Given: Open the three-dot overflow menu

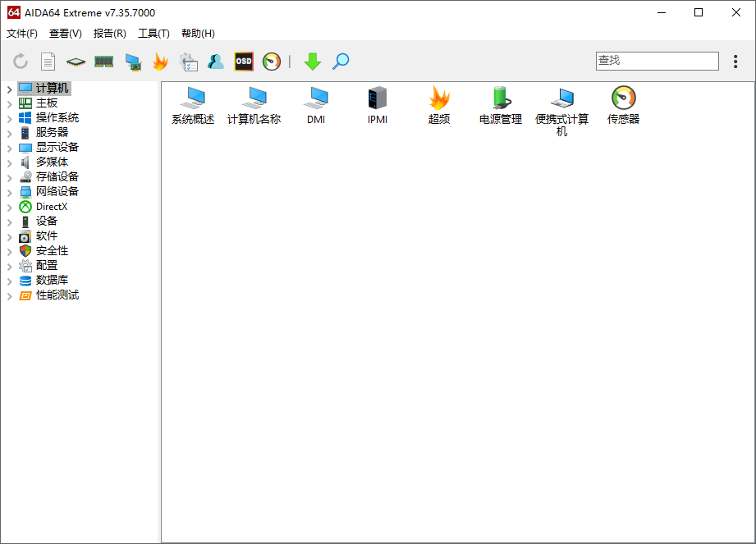Looking at the screenshot, I should point(735,62).
